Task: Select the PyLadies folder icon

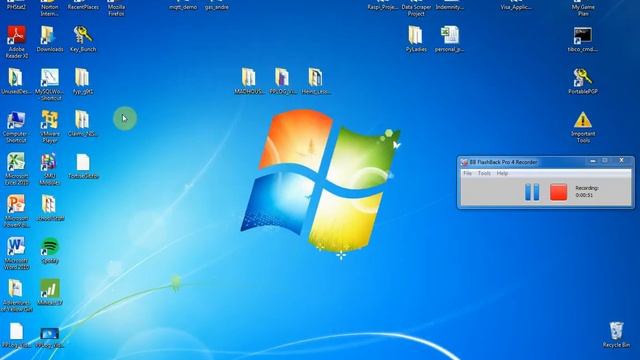Action: pos(416,36)
